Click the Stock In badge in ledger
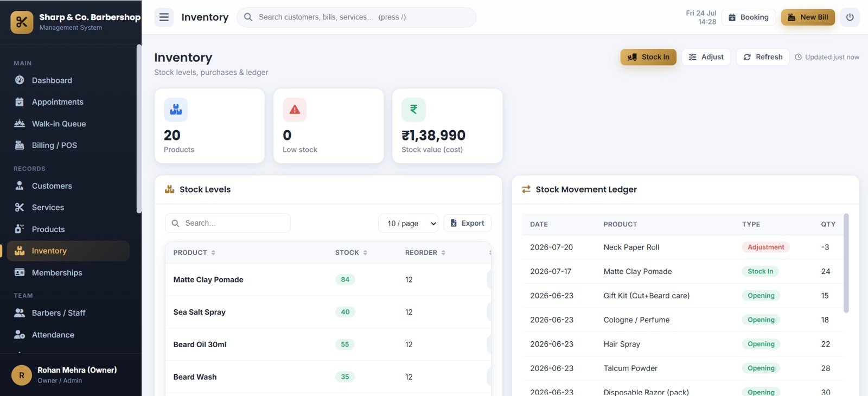The height and width of the screenshot is (396, 868). (760, 271)
